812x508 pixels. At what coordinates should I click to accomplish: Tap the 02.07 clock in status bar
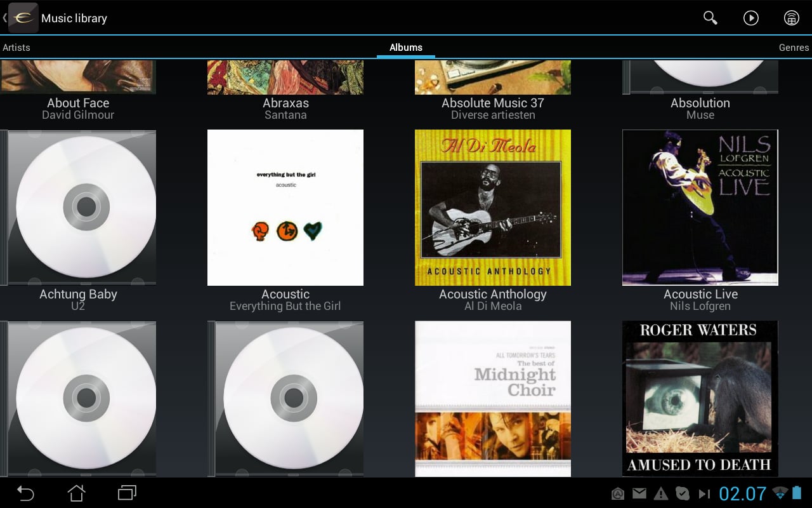coord(743,493)
